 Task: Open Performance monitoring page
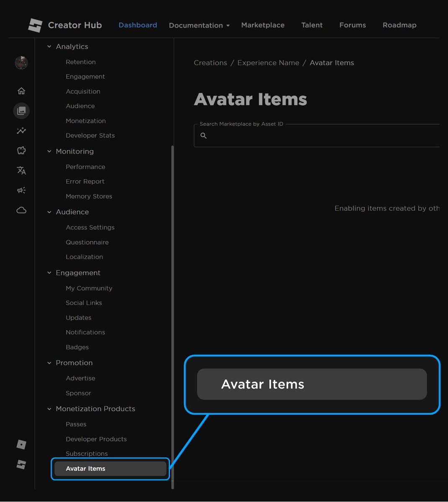(x=85, y=167)
